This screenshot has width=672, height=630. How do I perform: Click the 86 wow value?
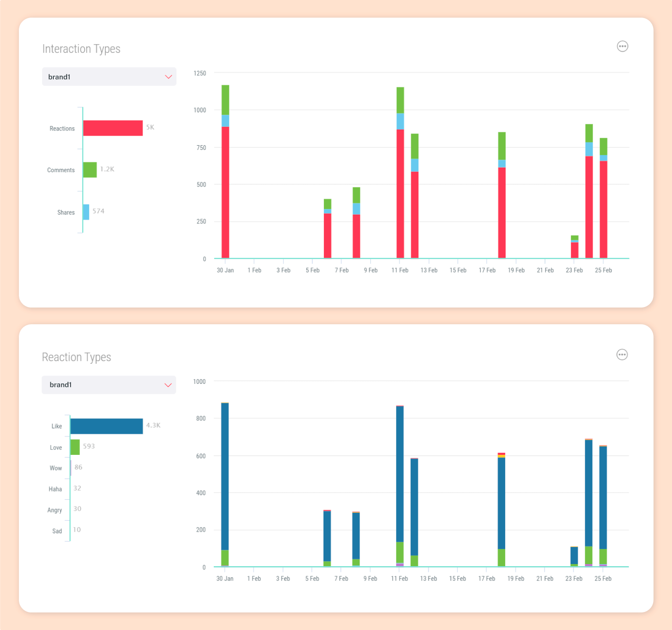click(x=79, y=467)
